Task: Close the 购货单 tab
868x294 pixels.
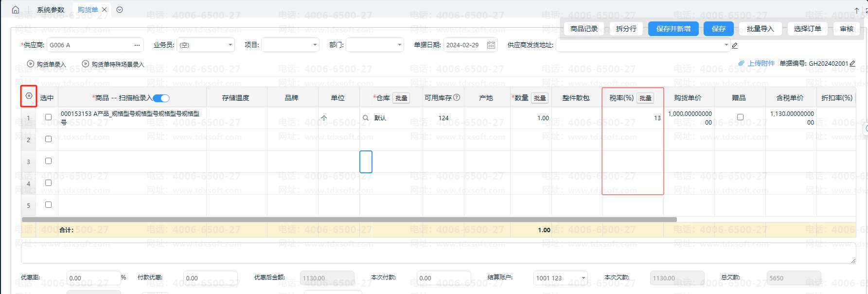Action: (105, 10)
